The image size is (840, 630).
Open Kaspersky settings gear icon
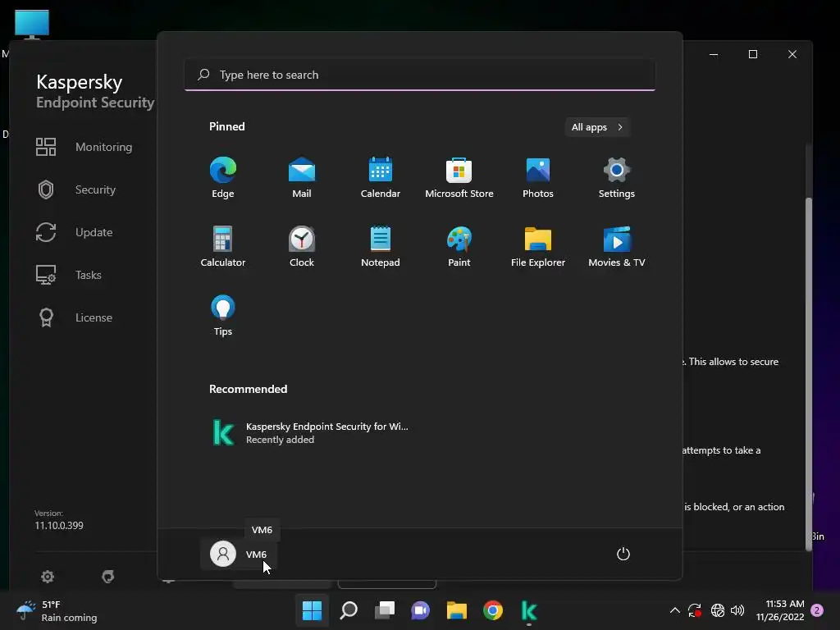point(48,577)
